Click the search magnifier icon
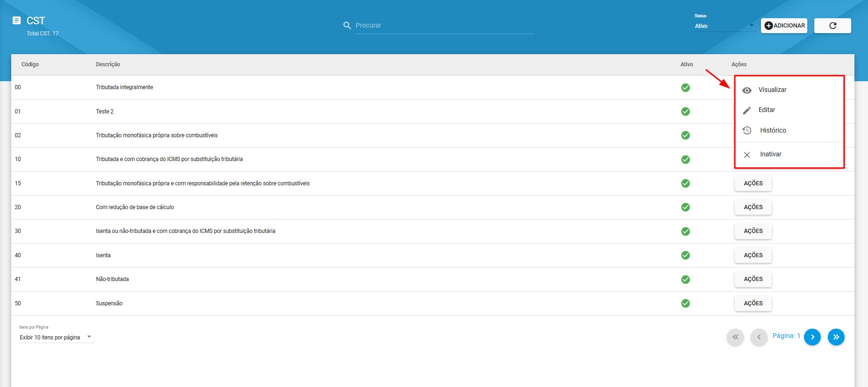 coord(347,25)
